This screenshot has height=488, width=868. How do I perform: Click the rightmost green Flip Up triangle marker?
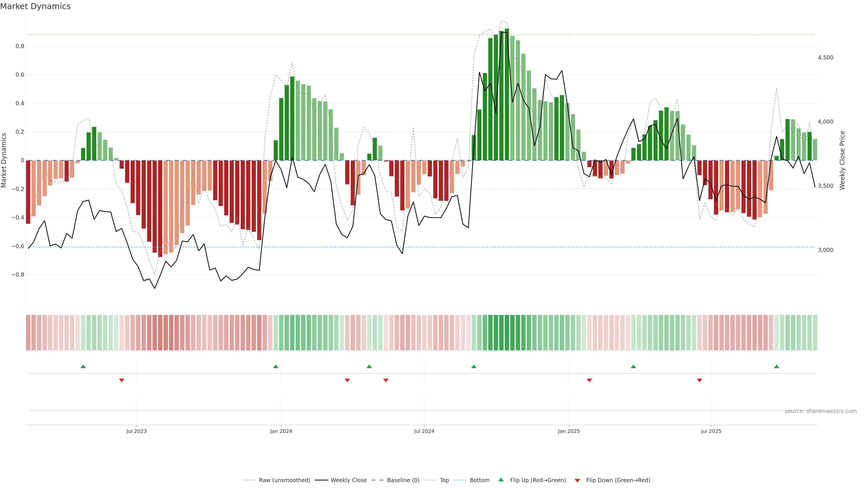pos(776,366)
